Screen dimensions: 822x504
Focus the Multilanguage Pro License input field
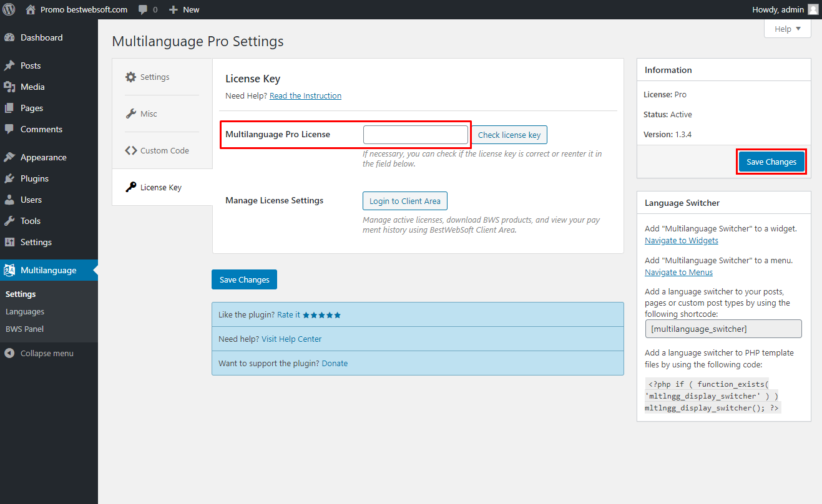[x=416, y=135]
